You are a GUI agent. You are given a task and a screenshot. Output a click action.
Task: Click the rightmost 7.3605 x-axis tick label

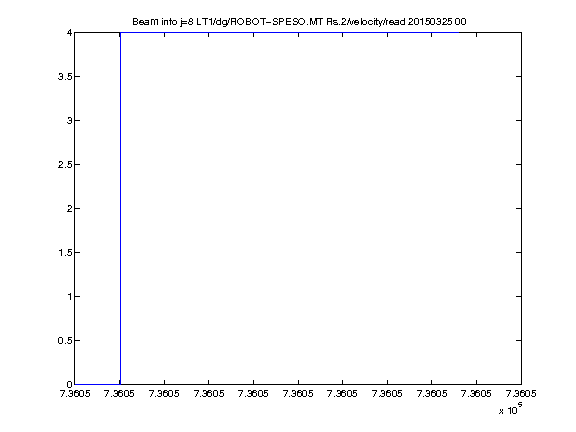click(x=521, y=394)
